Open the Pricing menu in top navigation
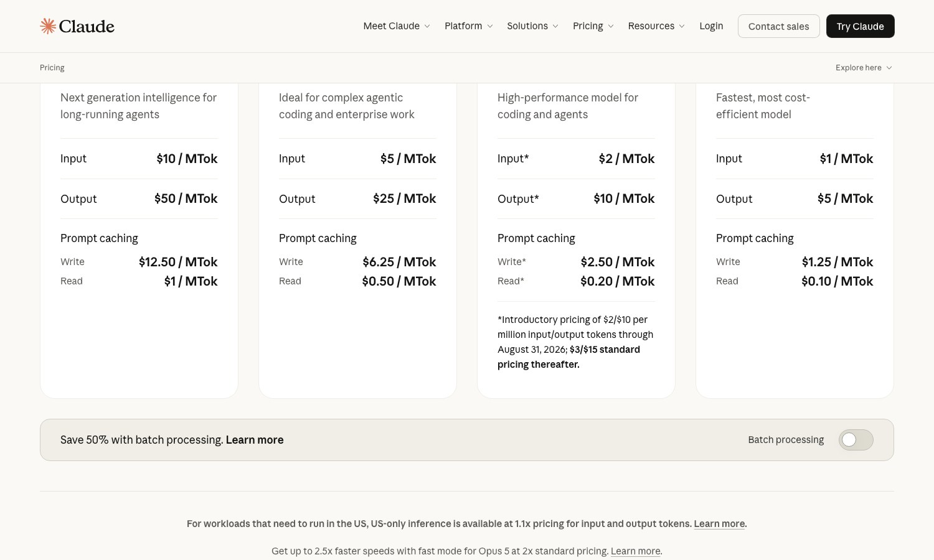This screenshot has width=934, height=560. (x=593, y=26)
